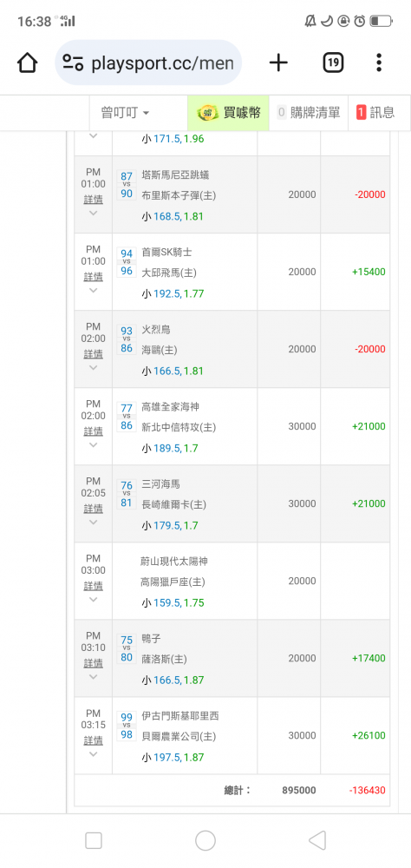Open the 曾叮叮 user dropdown
This screenshot has width=411, height=868.
pos(126,113)
